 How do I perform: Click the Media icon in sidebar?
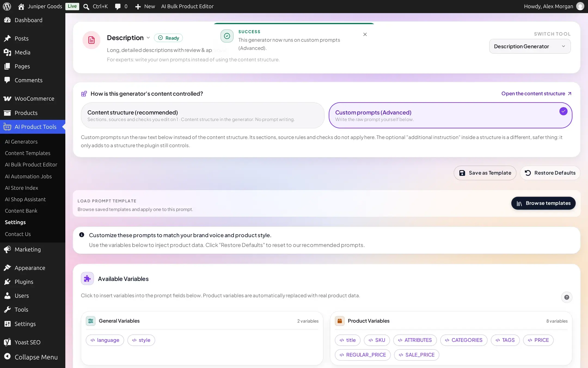pos(7,52)
